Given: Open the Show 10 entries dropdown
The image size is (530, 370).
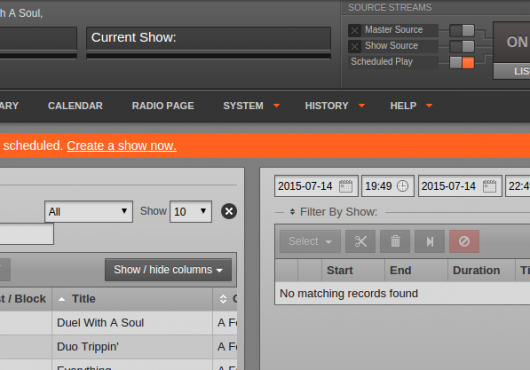Looking at the screenshot, I should [191, 212].
